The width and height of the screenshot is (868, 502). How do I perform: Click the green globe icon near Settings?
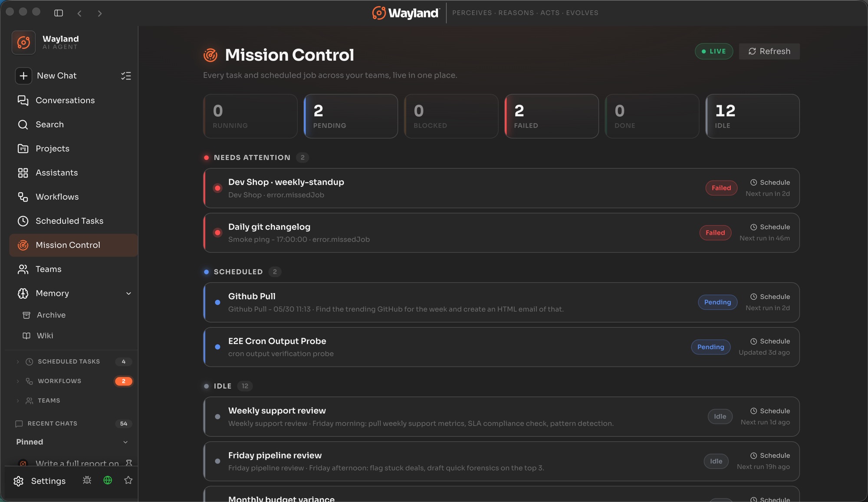[108, 480]
